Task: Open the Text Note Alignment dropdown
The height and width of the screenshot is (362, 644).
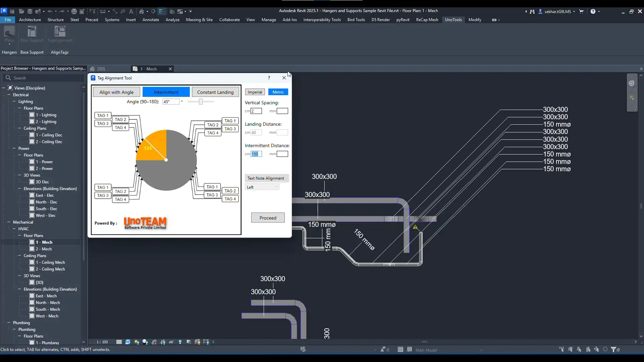Action: coord(262,187)
